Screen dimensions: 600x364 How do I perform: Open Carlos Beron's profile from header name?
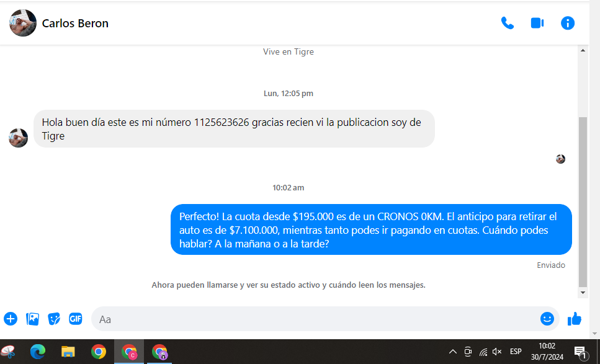75,24
